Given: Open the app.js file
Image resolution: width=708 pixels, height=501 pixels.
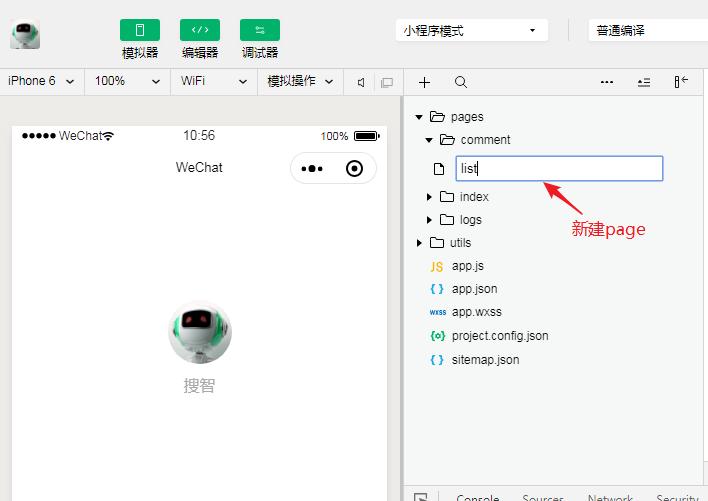Looking at the screenshot, I should [467, 266].
